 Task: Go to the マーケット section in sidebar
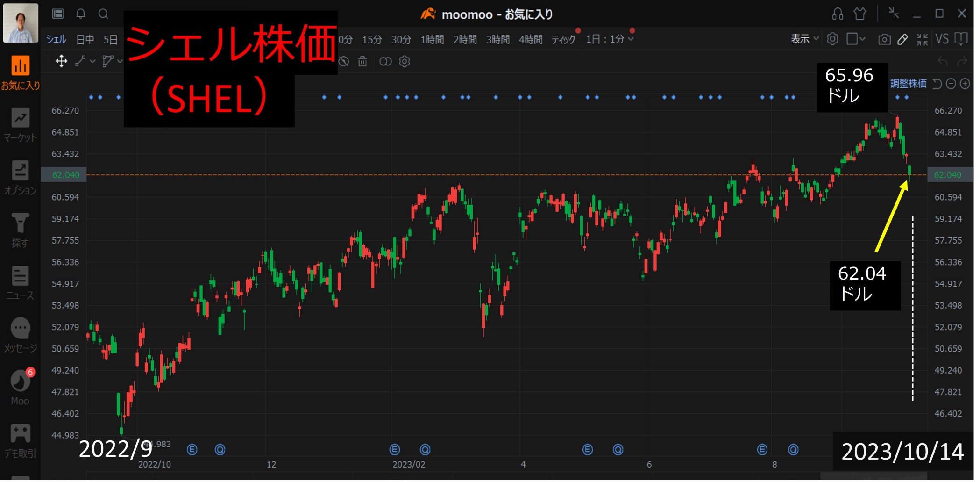[20, 125]
